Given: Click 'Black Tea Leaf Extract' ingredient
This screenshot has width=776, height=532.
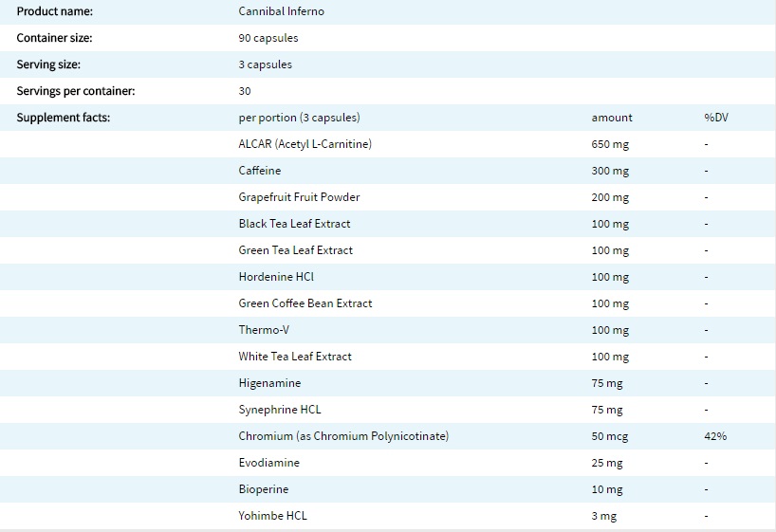Looking at the screenshot, I should (294, 224).
